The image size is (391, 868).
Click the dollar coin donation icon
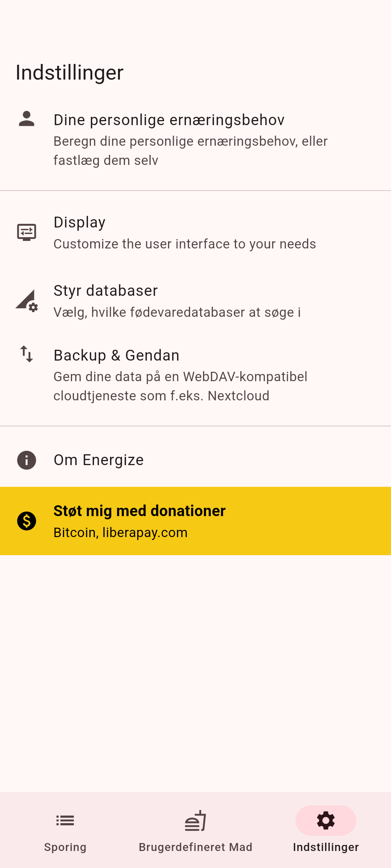(x=26, y=521)
